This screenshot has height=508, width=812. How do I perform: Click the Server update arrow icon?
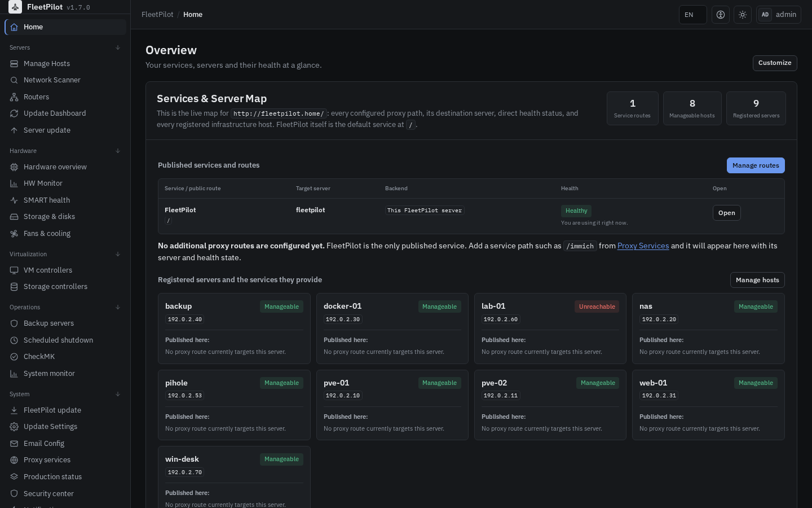[14, 130]
